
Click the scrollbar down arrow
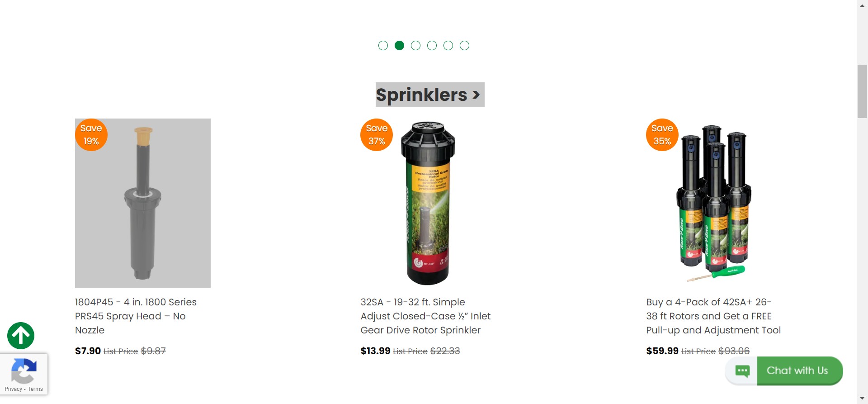tap(862, 399)
